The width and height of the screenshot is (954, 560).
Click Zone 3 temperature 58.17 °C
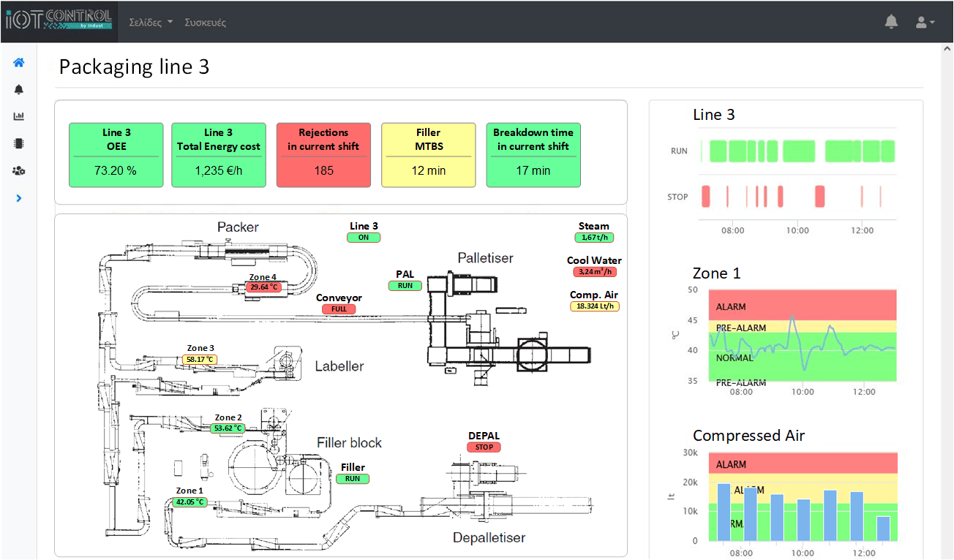click(x=200, y=360)
